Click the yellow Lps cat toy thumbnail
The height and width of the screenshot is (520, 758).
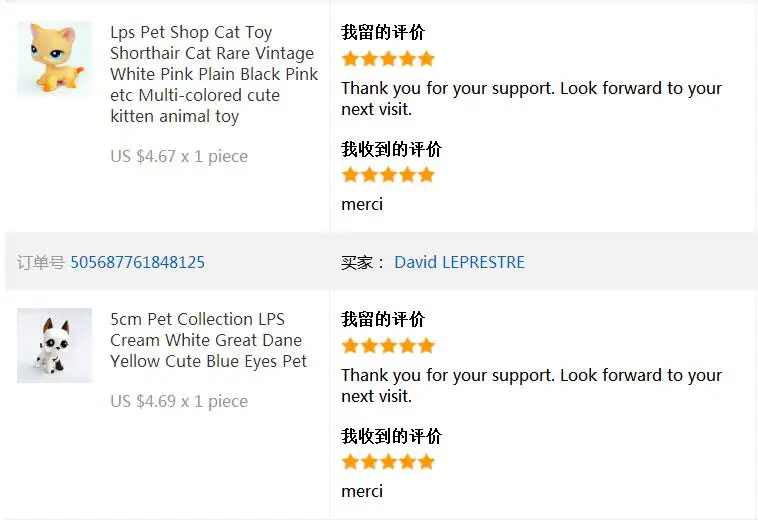55,58
